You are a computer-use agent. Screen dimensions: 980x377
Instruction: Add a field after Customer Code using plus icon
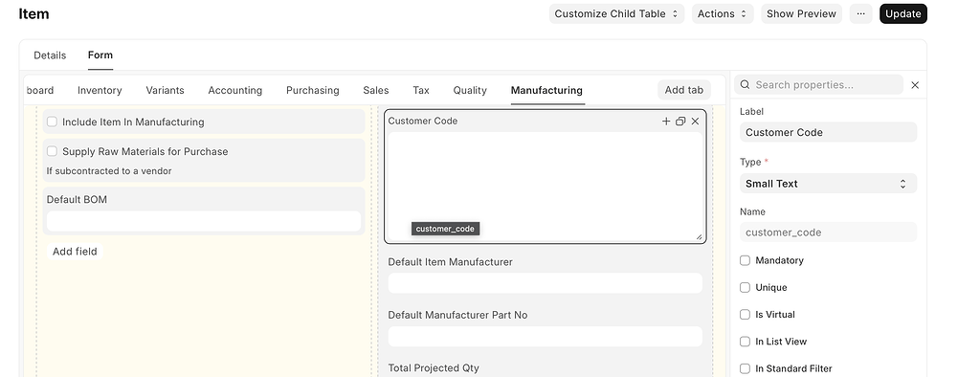(x=666, y=122)
